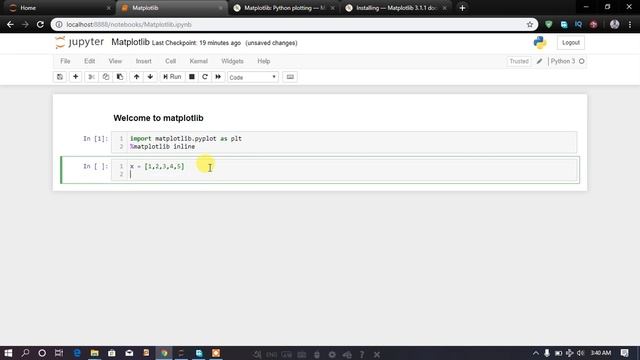This screenshot has width=640, height=360.
Task: Open Mail app from taskbar
Action: (129, 353)
